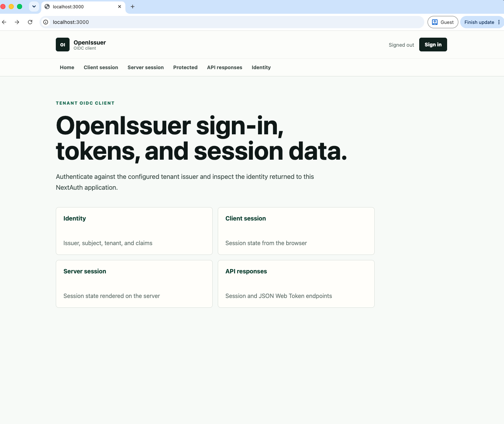Image resolution: width=504 pixels, height=424 pixels.
Task: Open the Protected nav item
Action: click(185, 67)
